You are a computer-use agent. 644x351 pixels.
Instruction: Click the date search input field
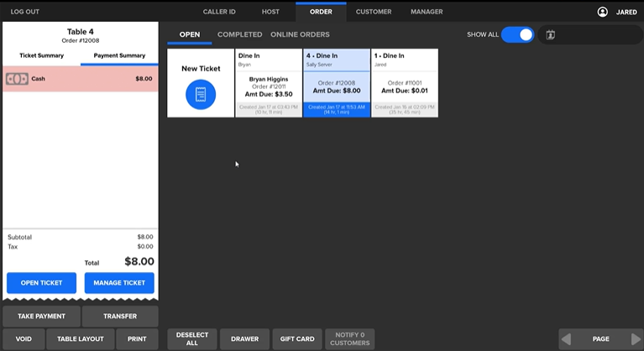590,35
